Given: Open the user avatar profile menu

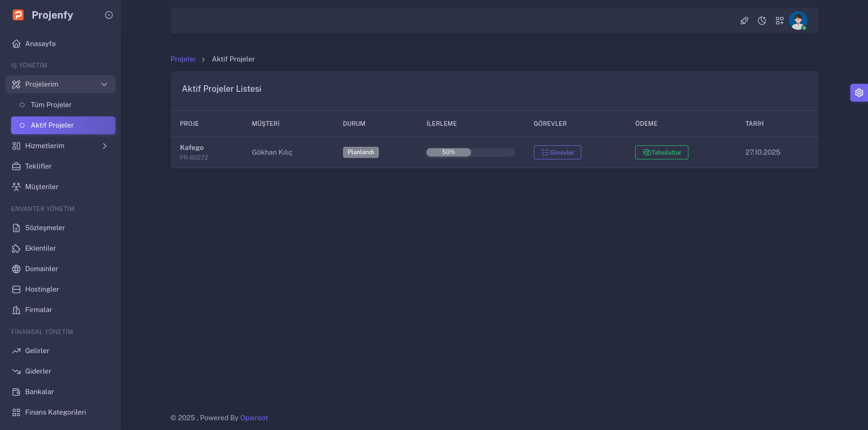Looking at the screenshot, I should click(798, 20).
